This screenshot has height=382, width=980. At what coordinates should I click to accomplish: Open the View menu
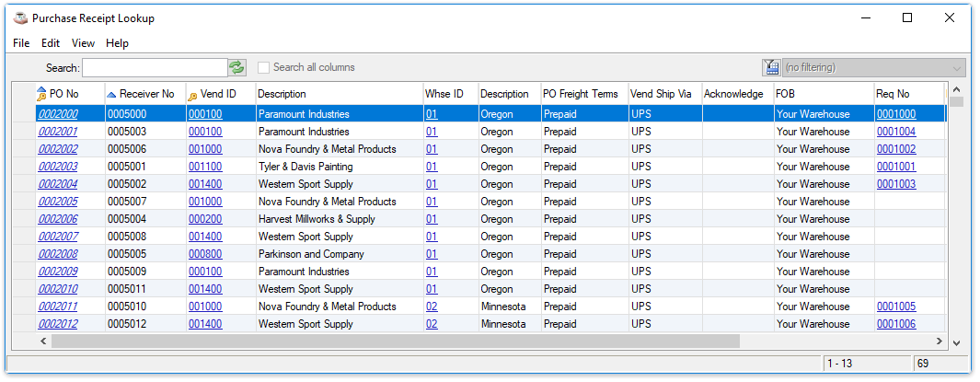click(83, 43)
